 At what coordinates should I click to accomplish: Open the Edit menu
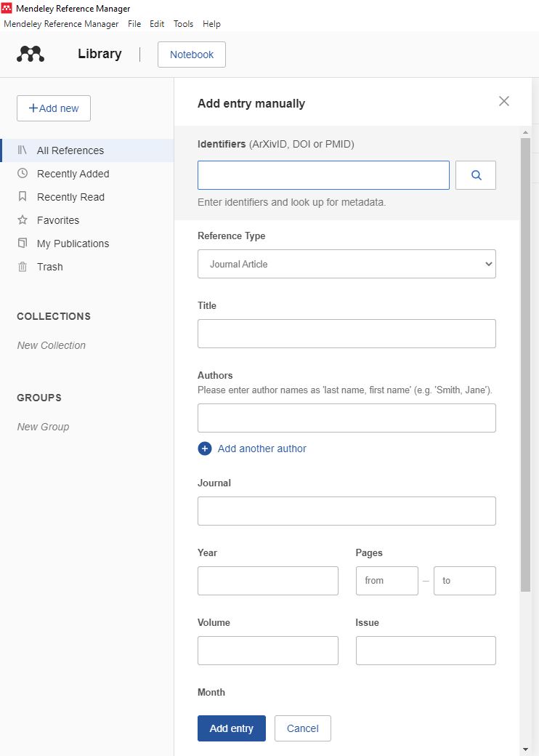[x=157, y=24]
